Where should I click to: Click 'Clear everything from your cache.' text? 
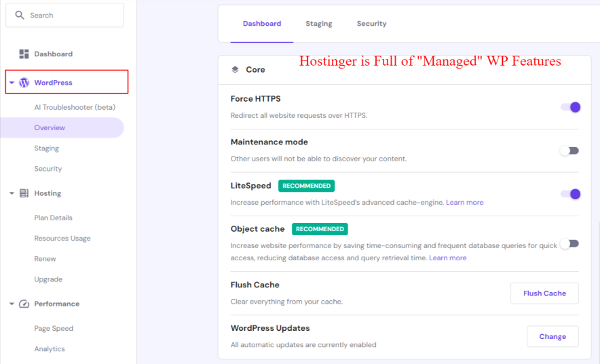click(286, 302)
